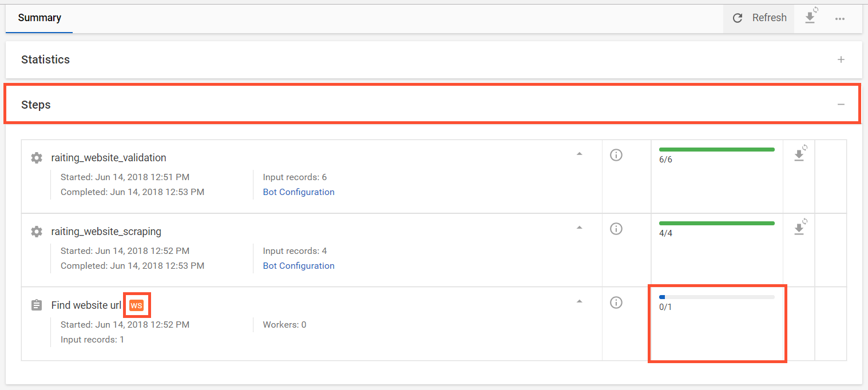Click gear icon of raiting_website_validation
This screenshot has height=390, width=868.
[x=37, y=158]
